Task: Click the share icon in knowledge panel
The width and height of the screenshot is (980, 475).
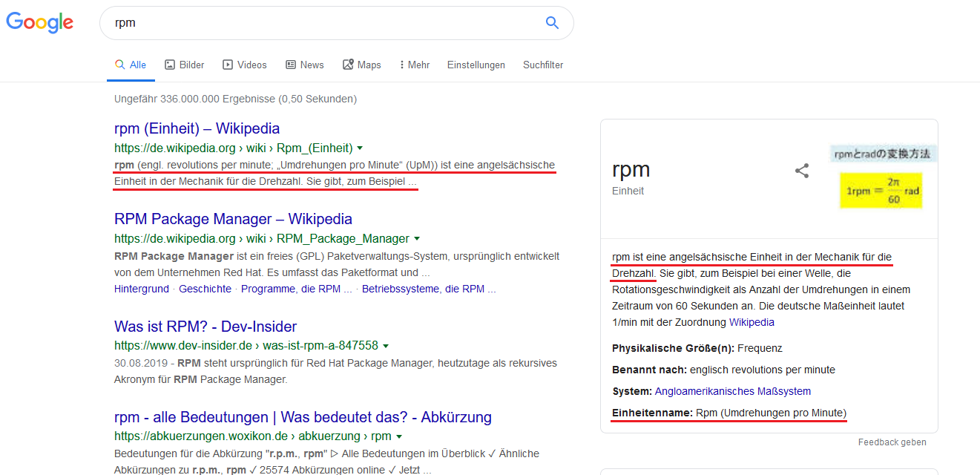Action: click(802, 171)
